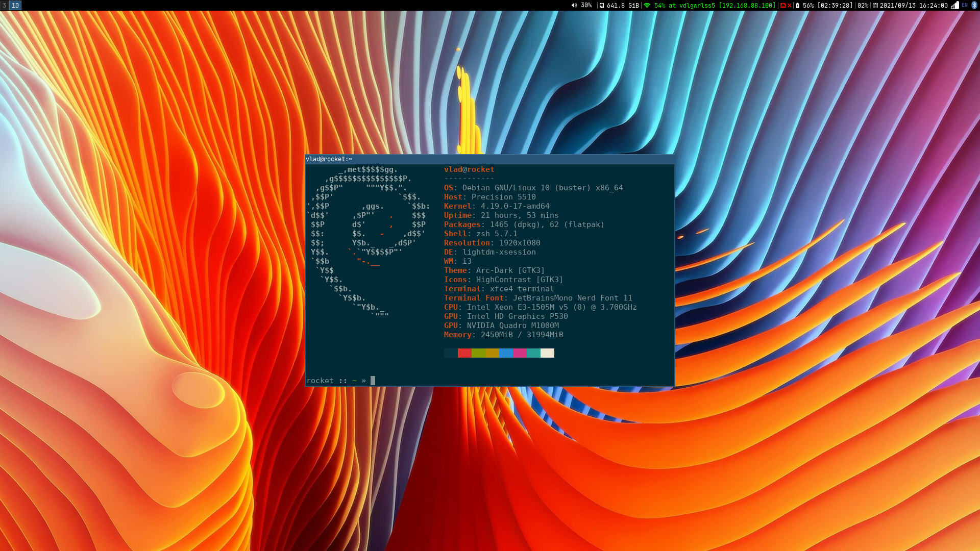Click the red ethernet disconnected icon
The width and height of the screenshot is (980, 551).
pyautogui.click(x=783, y=6)
